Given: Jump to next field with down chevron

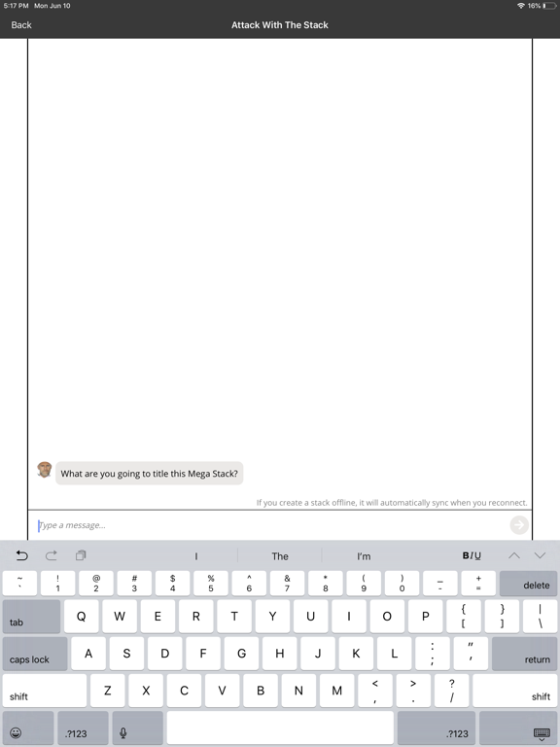Looking at the screenshot, I should [540, 555].
